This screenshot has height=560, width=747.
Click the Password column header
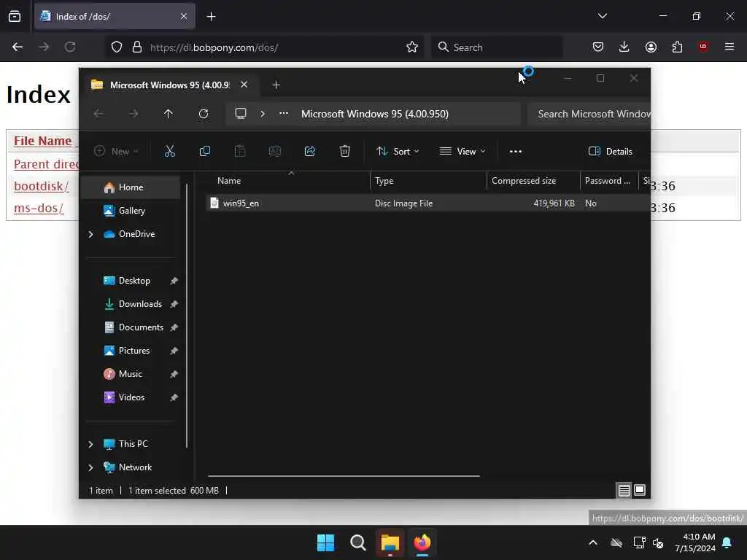pyautogui.click(x=609, y=181)
